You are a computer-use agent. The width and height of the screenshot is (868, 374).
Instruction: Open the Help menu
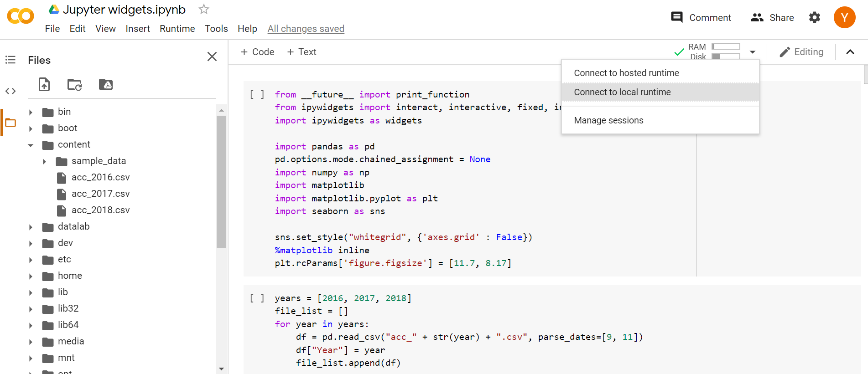point(247,29)
